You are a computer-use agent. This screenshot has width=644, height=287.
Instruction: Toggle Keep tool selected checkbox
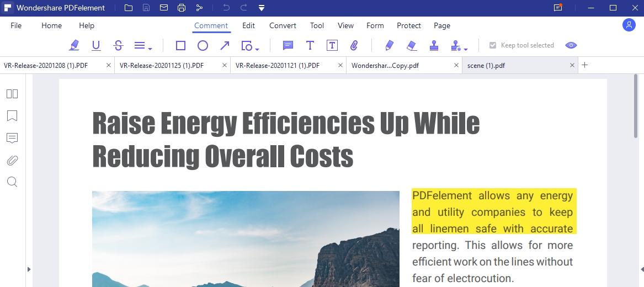(493, 45)
